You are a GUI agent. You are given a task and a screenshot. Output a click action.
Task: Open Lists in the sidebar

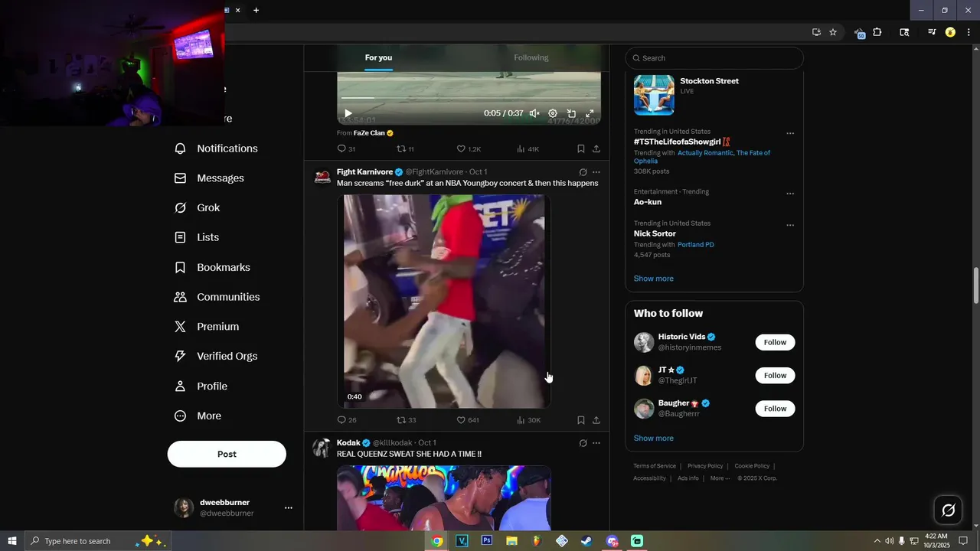point(197,237)
